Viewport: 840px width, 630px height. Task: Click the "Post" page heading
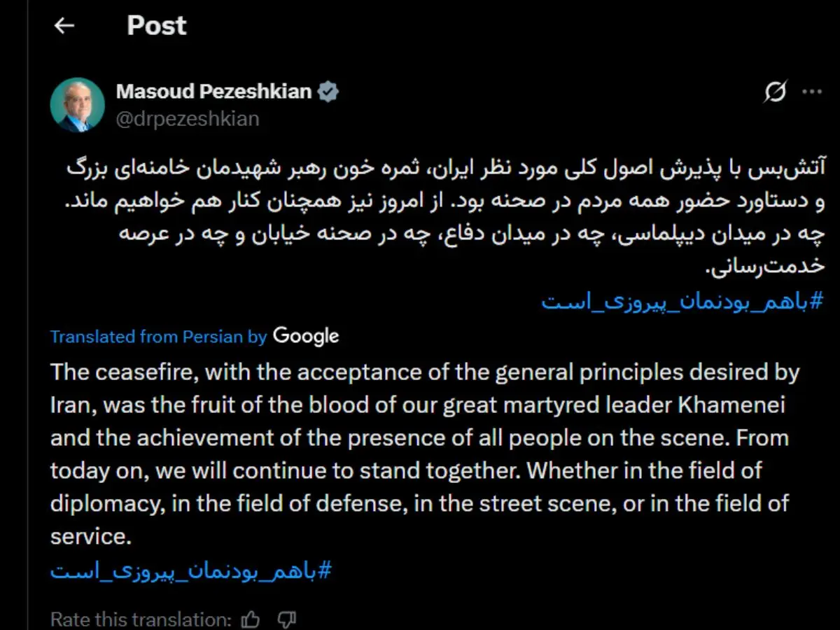click(x=156, y=26)
